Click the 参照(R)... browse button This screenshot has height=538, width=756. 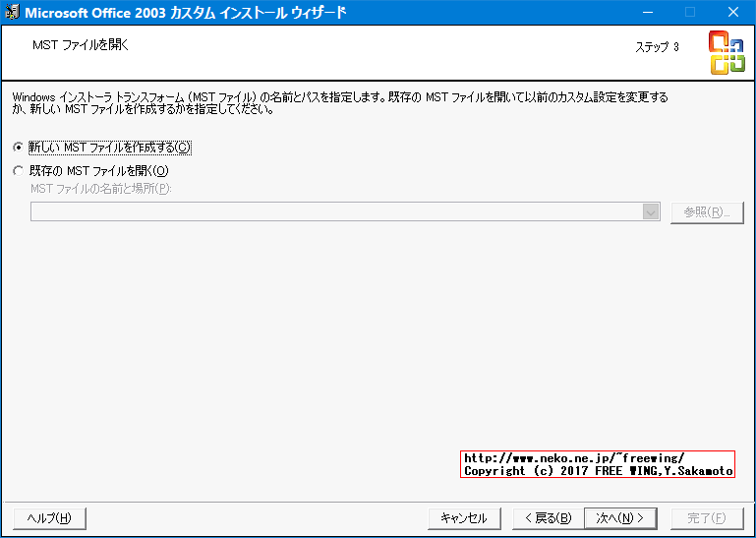707,212
